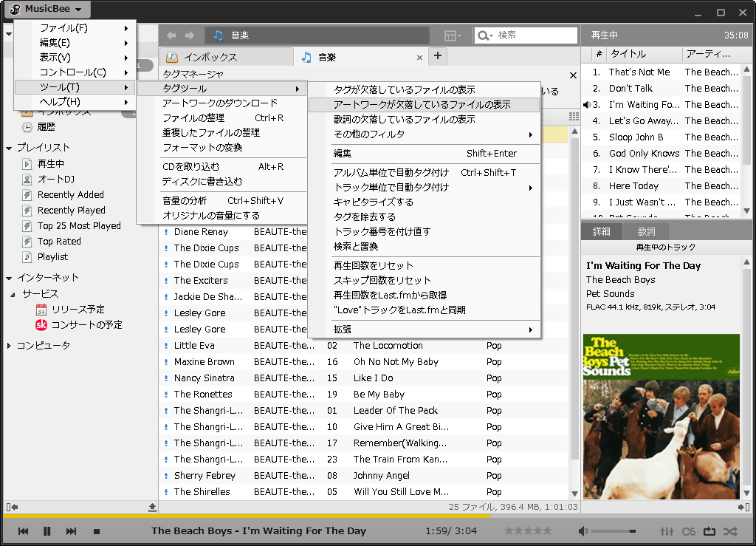Viewport: 756px width, 546px height.
Task: Toggle Last.fm scrobbling icon
Action: pos(689,531)
